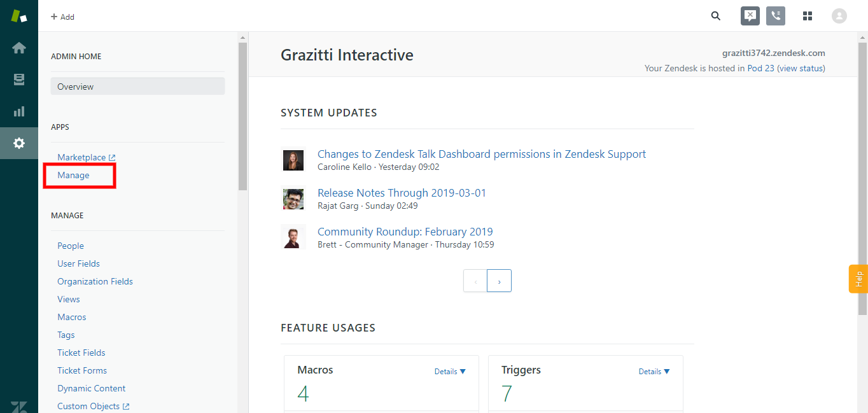The image size is (868, 413).
Task: Open the Custom Objects link
Action: pyautogui.click(x=93, y=406)
